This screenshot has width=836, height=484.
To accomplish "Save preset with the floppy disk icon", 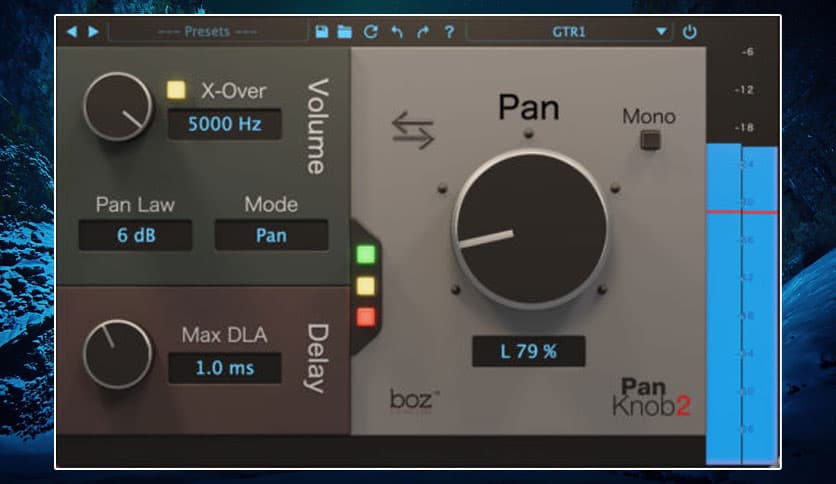I will pos(321,32).
